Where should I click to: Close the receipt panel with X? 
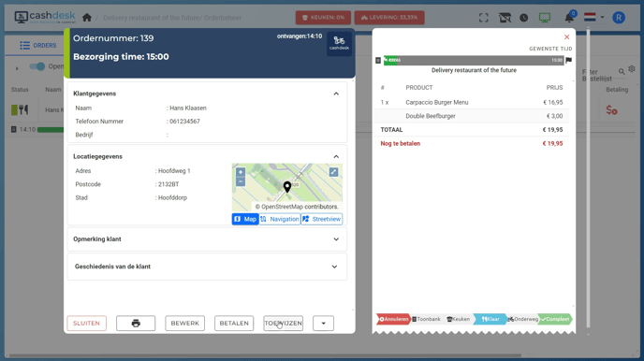[x=567, y=36]
